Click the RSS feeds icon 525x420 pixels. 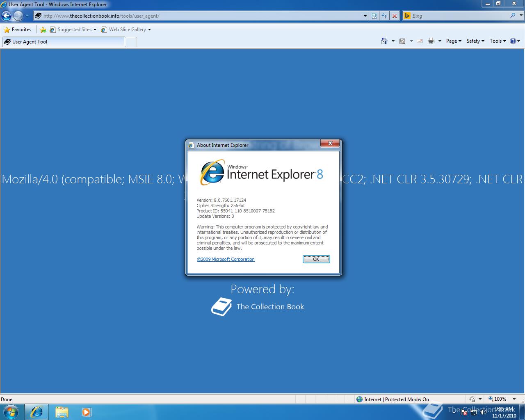click(x=402, y=41)
